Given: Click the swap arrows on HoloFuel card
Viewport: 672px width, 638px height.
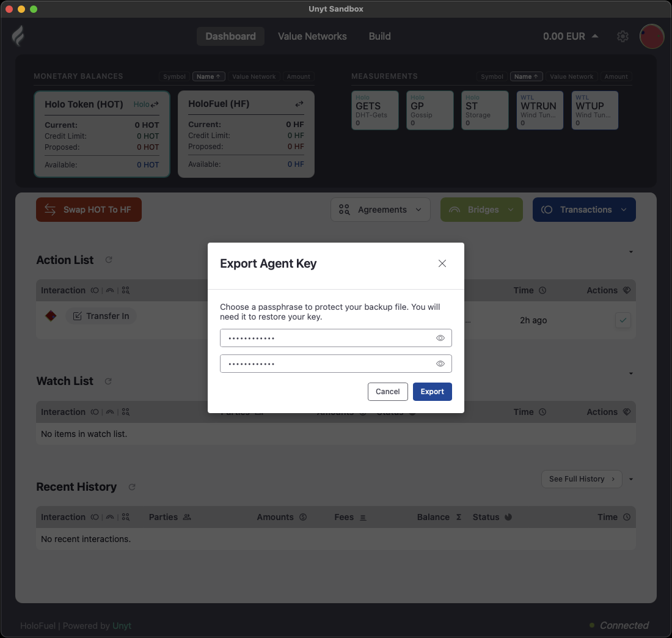Looking at the screenshot, I should click(299, 104).
